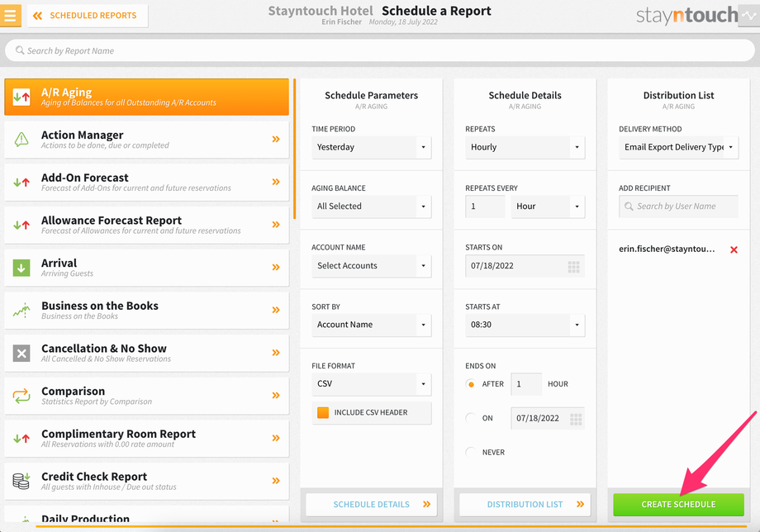760x532 pixels.
Task: Open the Ends On calendar icon
Action: point(576,419)
